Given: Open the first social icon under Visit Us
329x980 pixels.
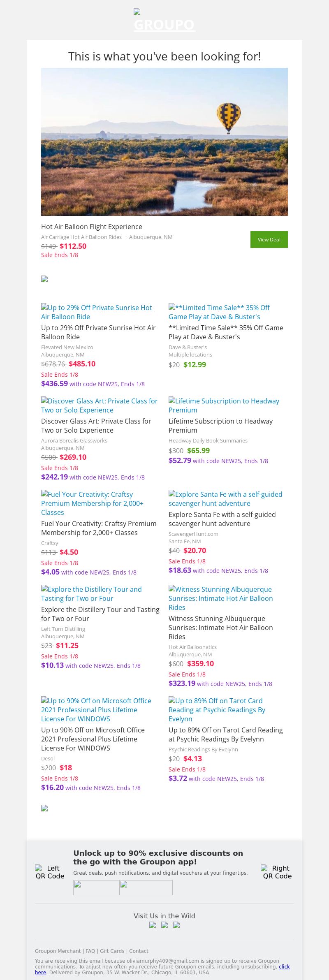Looking at the screenshot, I should click(153, 925).
